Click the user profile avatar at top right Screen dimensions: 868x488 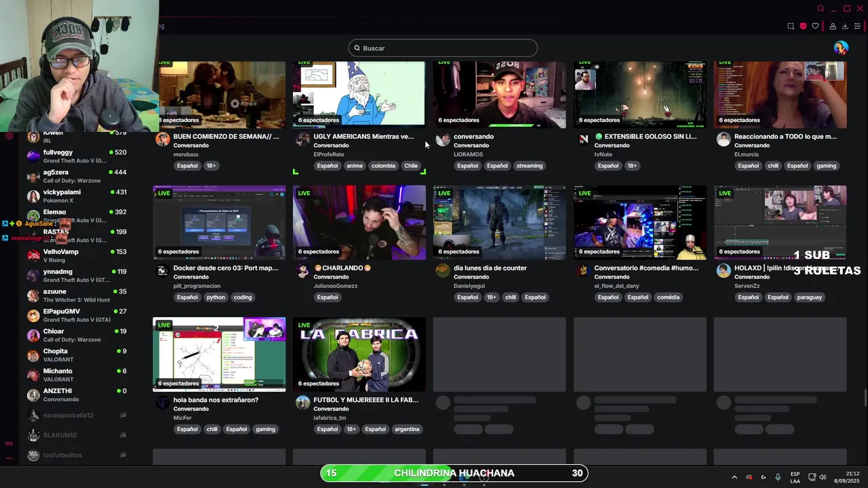[x=841, y=47]
